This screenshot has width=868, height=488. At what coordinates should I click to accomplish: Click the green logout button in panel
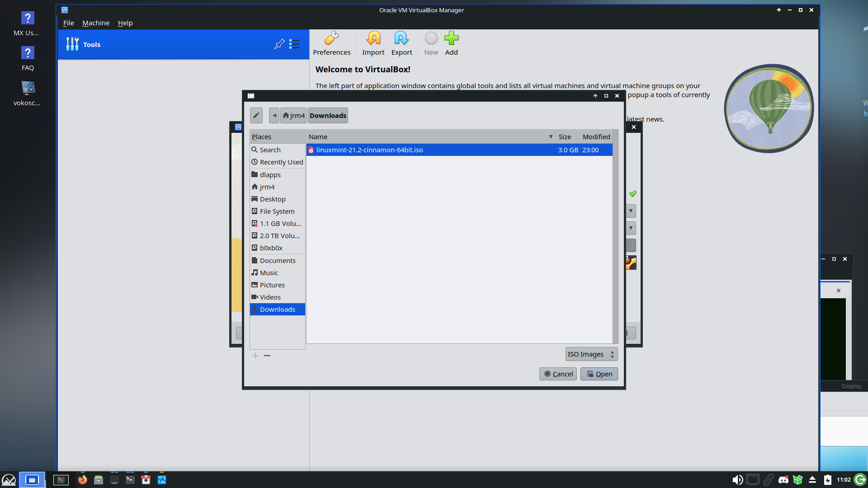(x=860, y=479)
